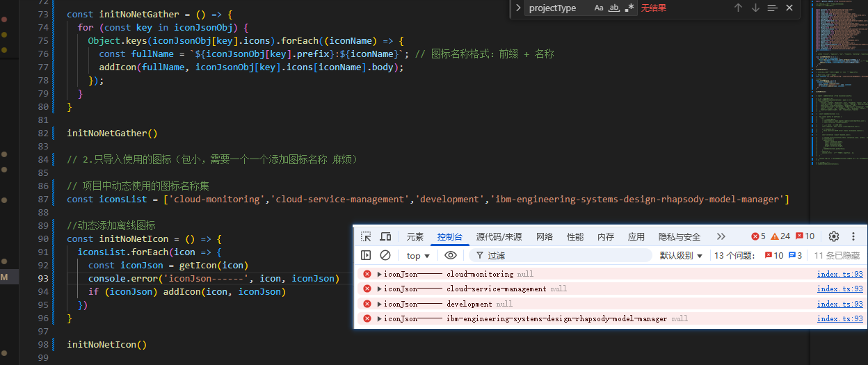
Task: Open DevTools more options menu
Action: pyautogui.click(x=853, y=236)
